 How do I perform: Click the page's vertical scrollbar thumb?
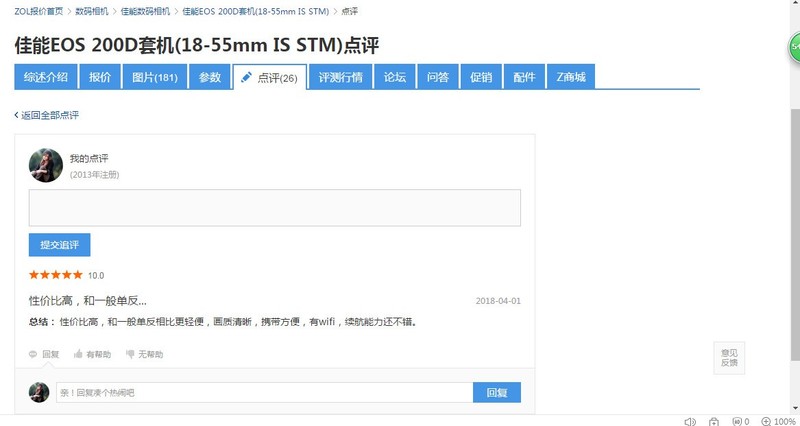(x=795, y=233)
